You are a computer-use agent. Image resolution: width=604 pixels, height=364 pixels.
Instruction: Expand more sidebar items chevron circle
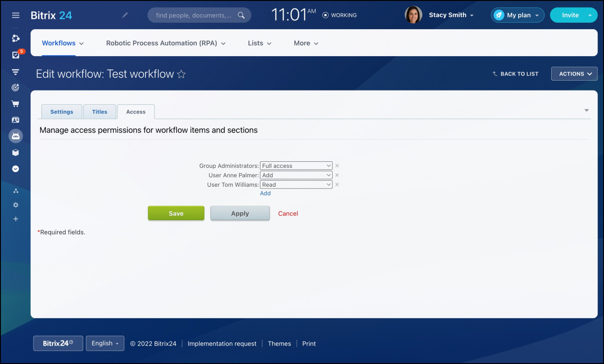point(16,169)
